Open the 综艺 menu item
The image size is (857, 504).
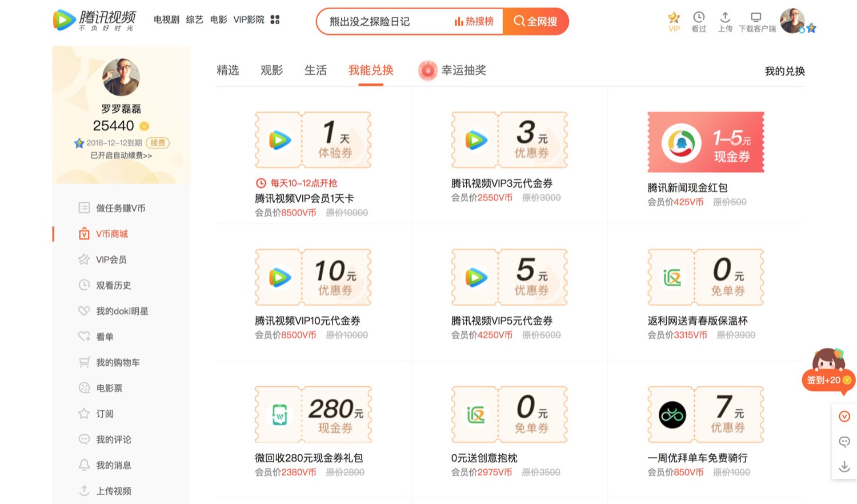coord(194,19)
